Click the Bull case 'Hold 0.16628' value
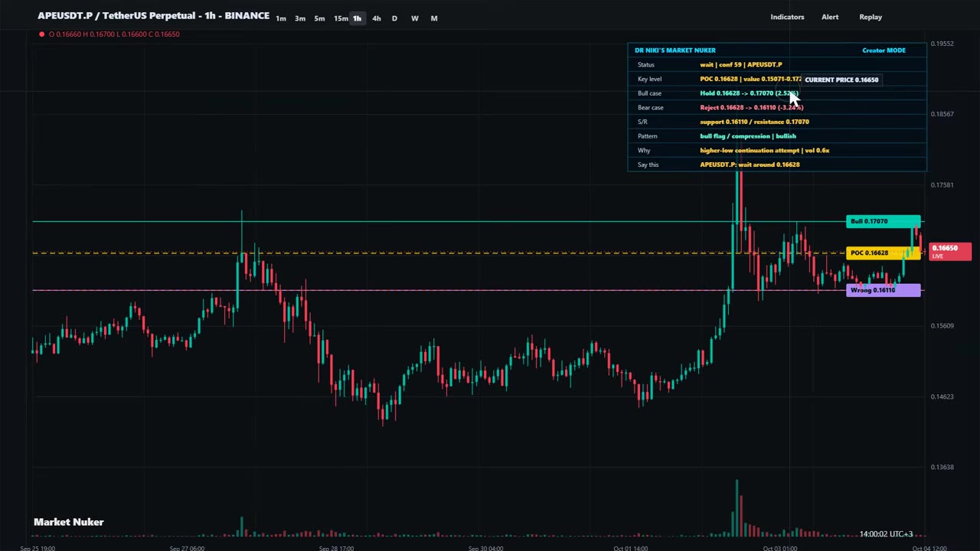Viewport: 980px width, 551px height. coord(749,93)
